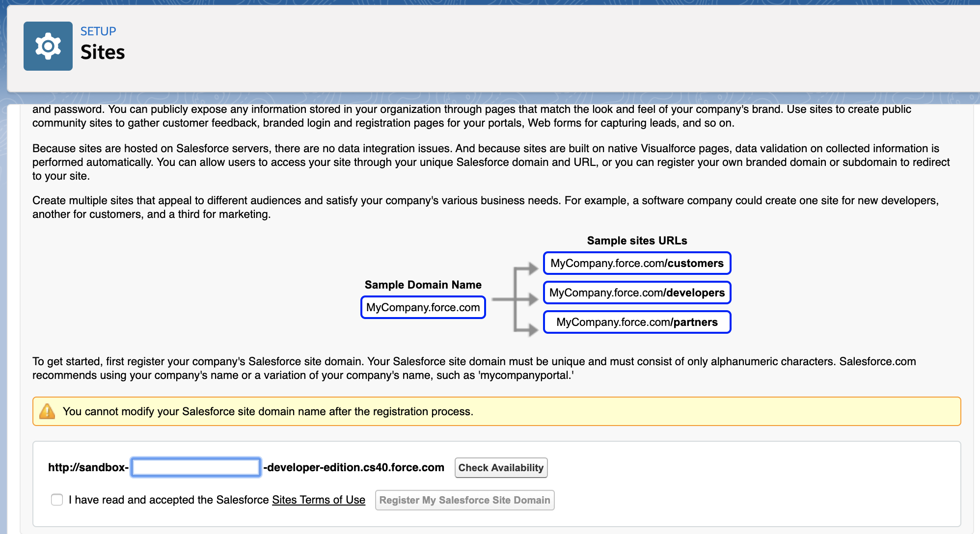
Task: Click the SETUP breadcrumb label
Action: [98, 31]
